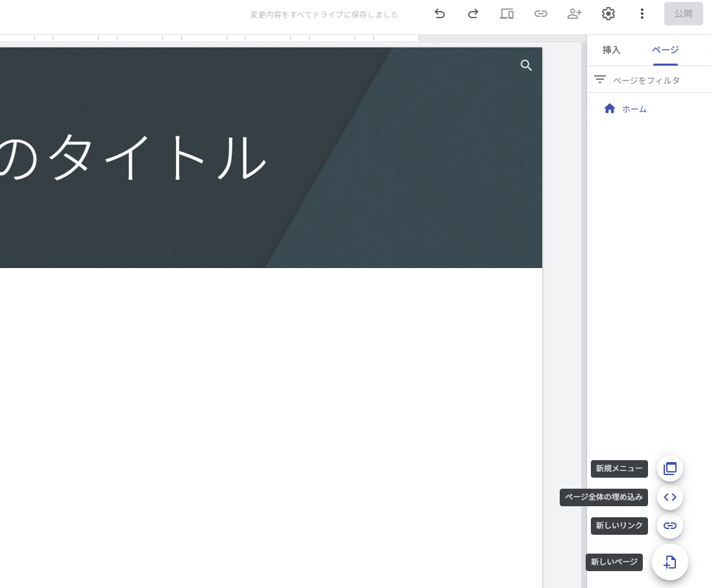Open the settings gear
Image resolution: width=711 pixels, height=588 pixels.
click(x=608, y=14)
